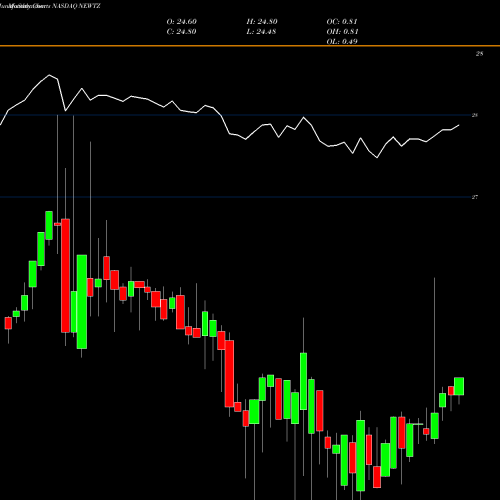Click the end of the white indicator line
This screenshot has height=500, width=500.
459,125
